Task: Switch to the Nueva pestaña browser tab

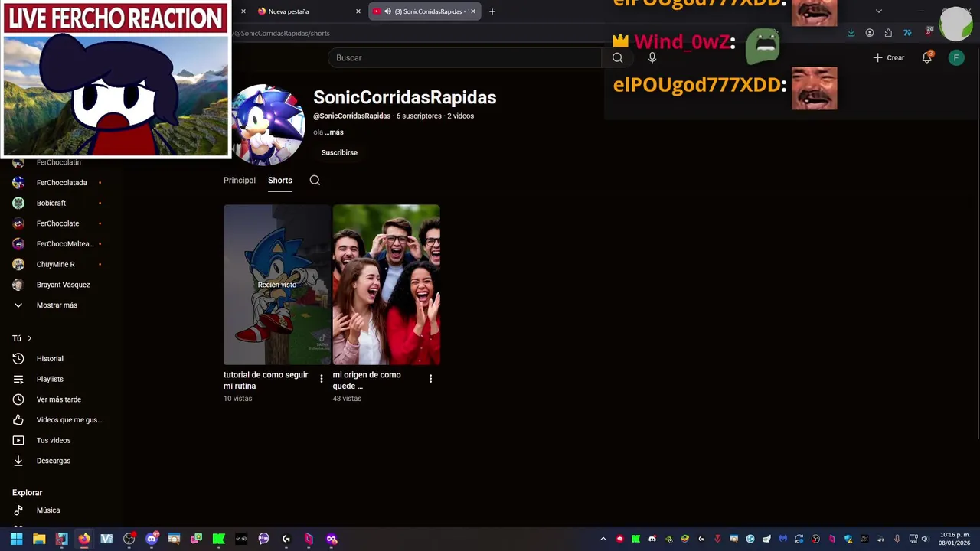Action: pos(309,11)
